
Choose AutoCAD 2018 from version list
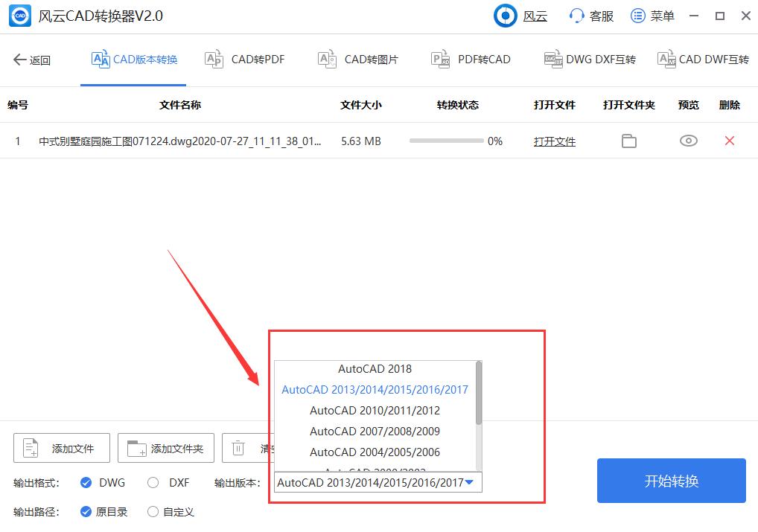pos(375,368)
